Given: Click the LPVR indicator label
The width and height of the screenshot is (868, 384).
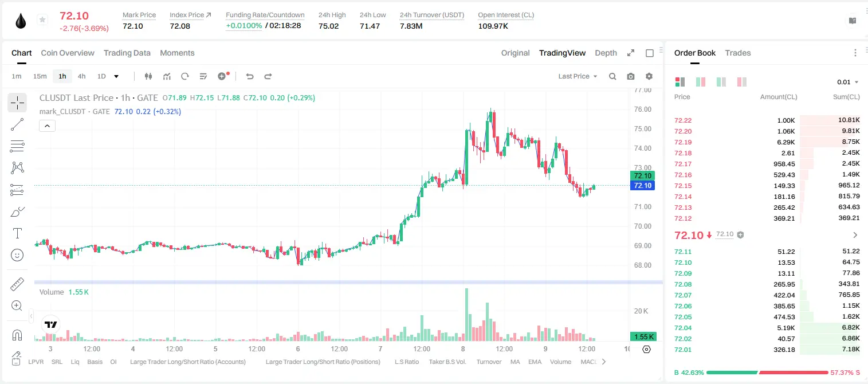Looking at the screenshot, I should 36,362.
